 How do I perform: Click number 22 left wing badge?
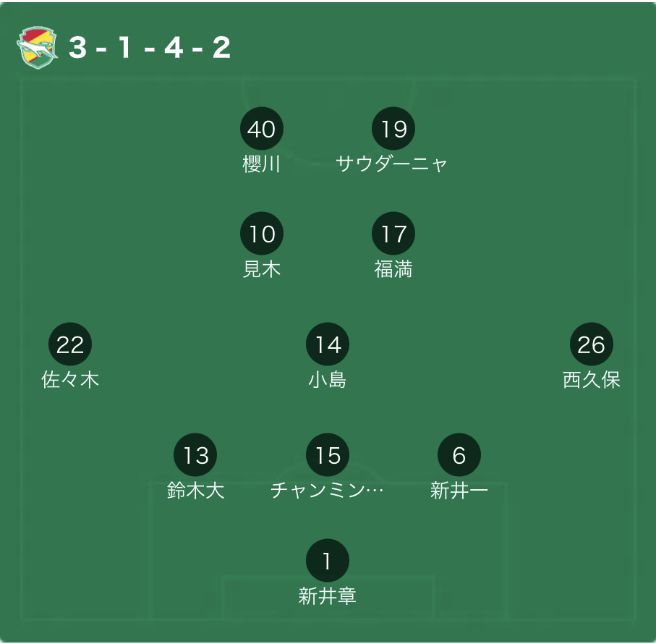tap(70, 344)
